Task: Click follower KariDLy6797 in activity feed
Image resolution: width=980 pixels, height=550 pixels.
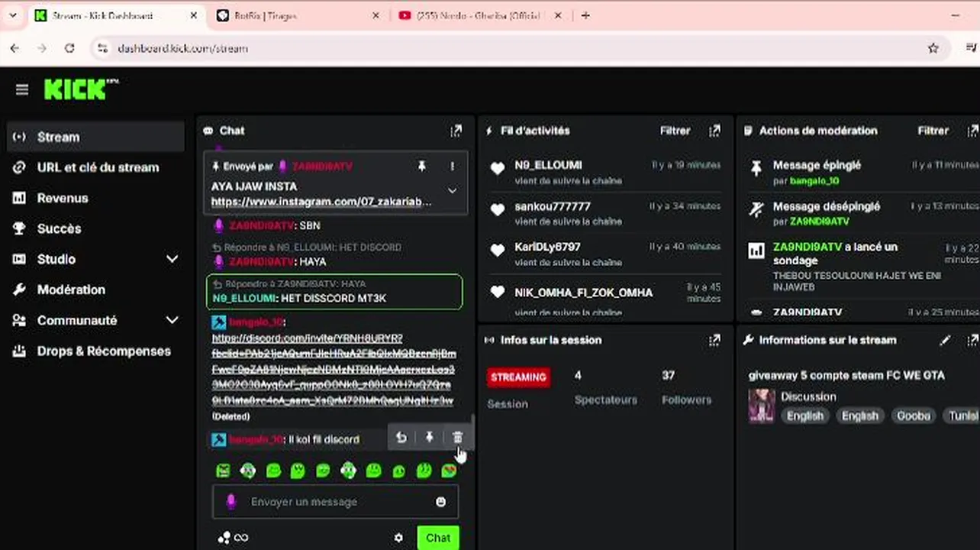Action: (x=547, y=247)
